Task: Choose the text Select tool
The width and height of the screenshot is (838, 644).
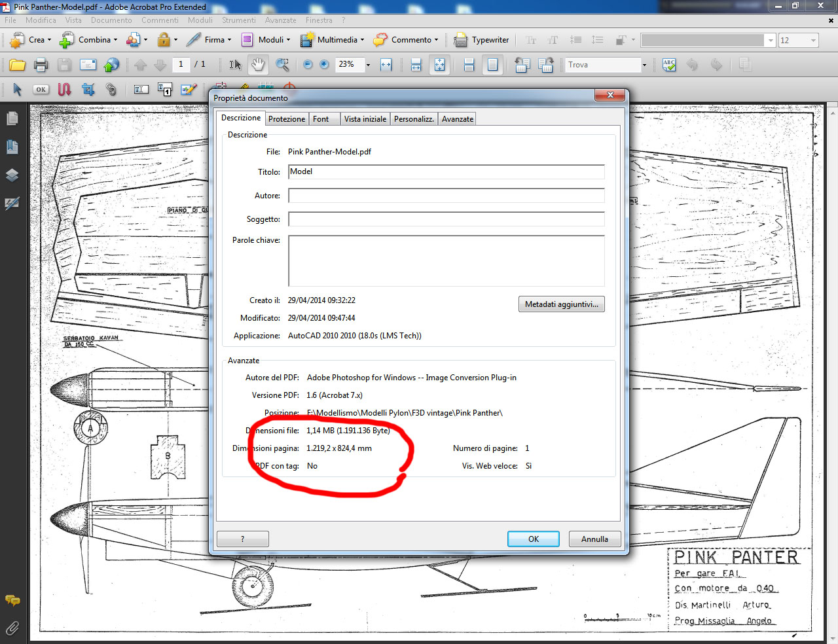Action: coord(235,65)
